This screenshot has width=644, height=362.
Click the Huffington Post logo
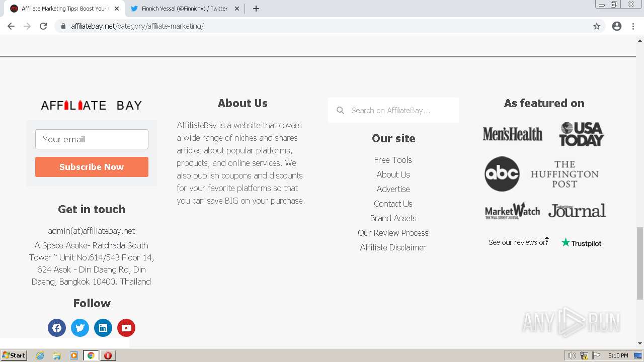point(565,174)
